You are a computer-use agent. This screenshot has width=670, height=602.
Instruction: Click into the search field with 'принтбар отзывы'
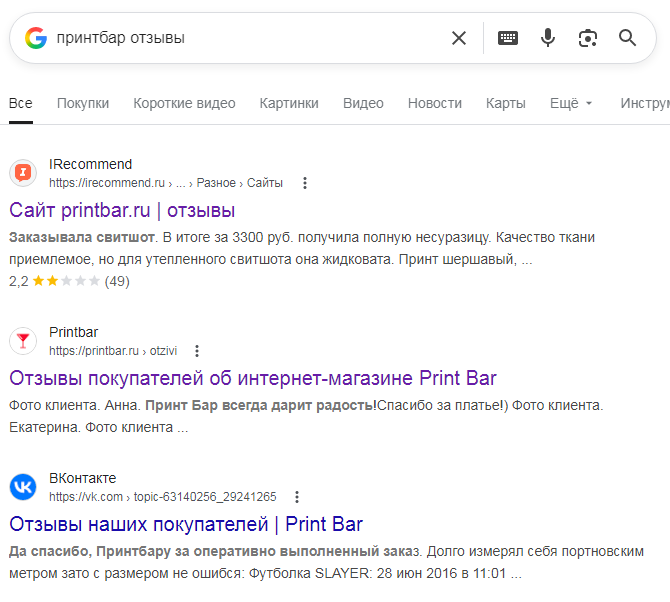pyautogui.click(x=248, y=38)
